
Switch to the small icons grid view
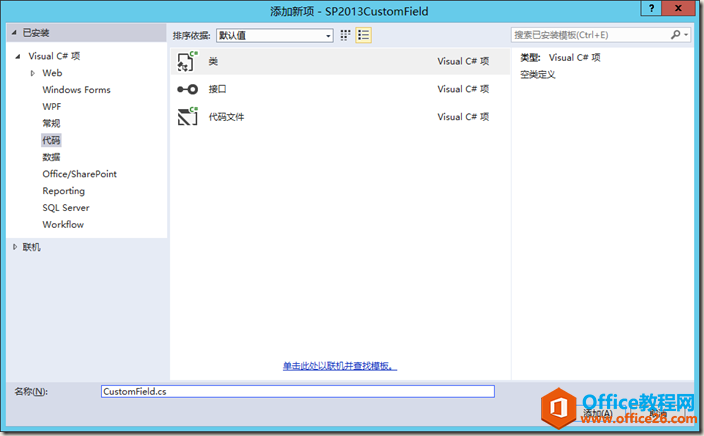point(346,35)
